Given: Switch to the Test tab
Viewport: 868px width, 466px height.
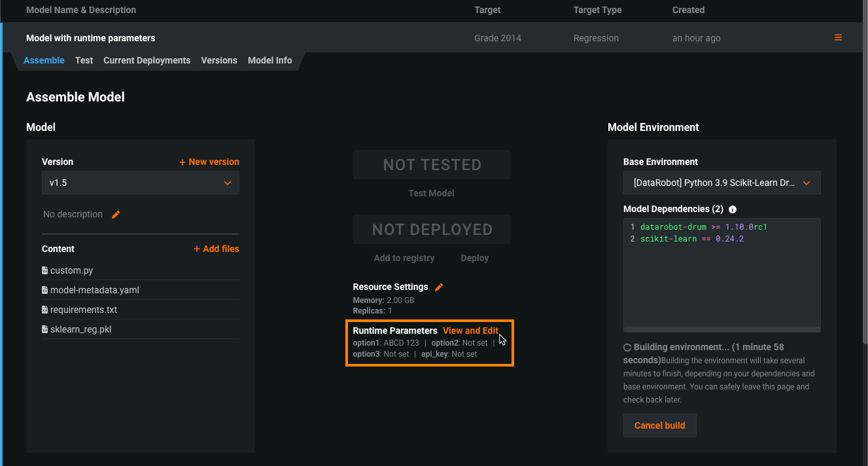Looking at the screenshot, I should tap(84, 60).
